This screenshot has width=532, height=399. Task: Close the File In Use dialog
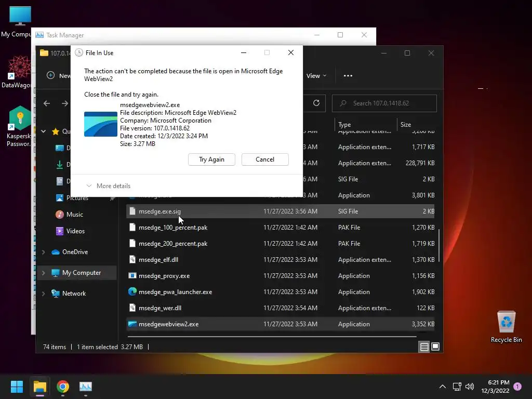[291, 52]
